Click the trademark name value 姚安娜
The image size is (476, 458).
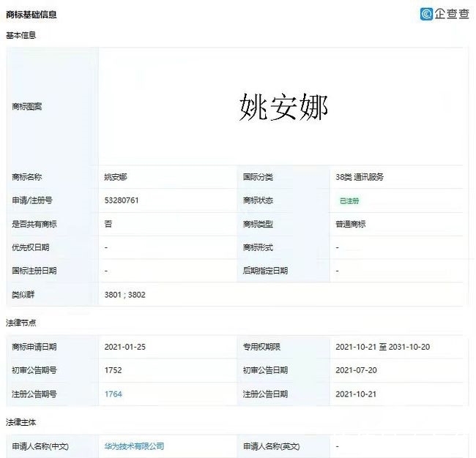point(116,177)
